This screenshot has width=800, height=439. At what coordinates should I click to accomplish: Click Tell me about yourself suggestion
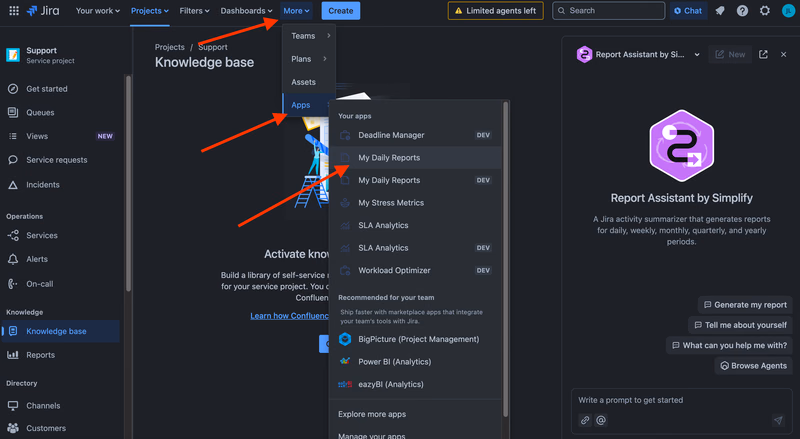pos(740,325)
